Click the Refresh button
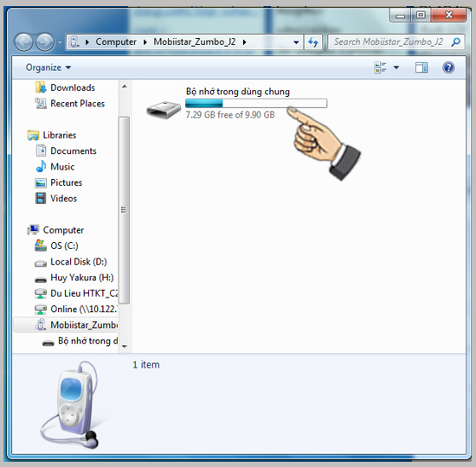The height and width of the screenshot is (467, 476). click(x=313, y=42)
